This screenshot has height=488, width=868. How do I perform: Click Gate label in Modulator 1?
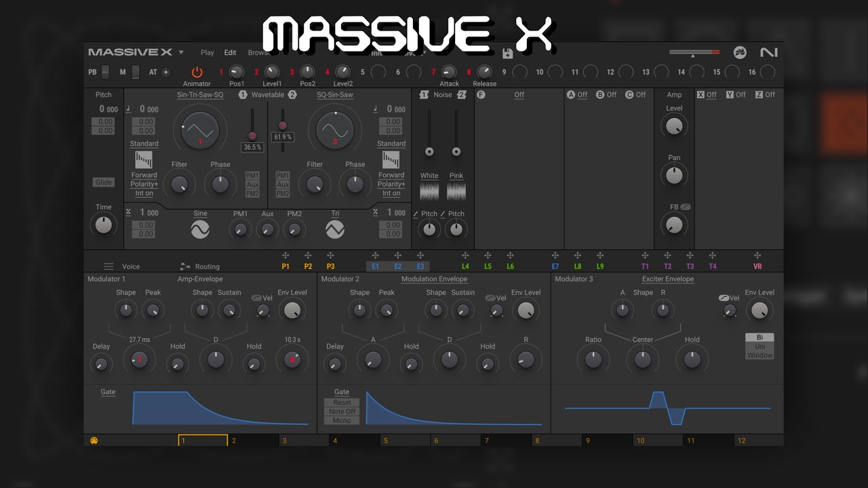point(108,392)
